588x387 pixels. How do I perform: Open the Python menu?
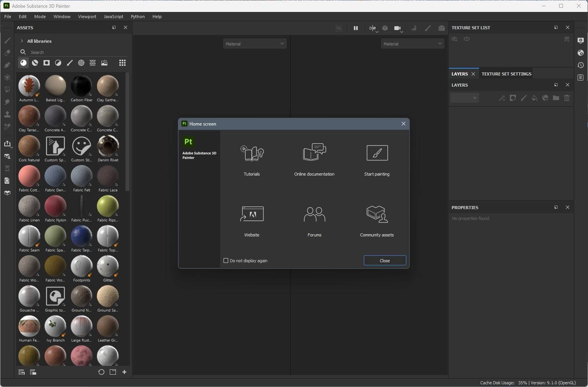[138, 17]
